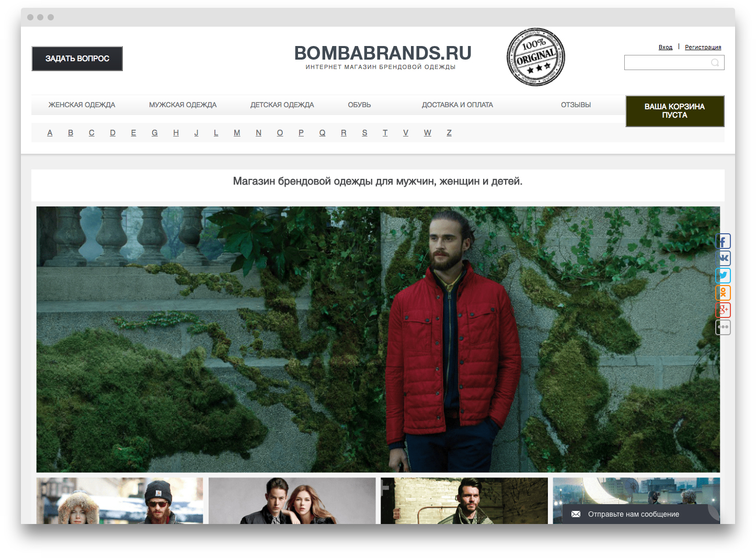Select brands starting with Q
The height and width of the screenshot is (558, 756).
coord(322,133)
